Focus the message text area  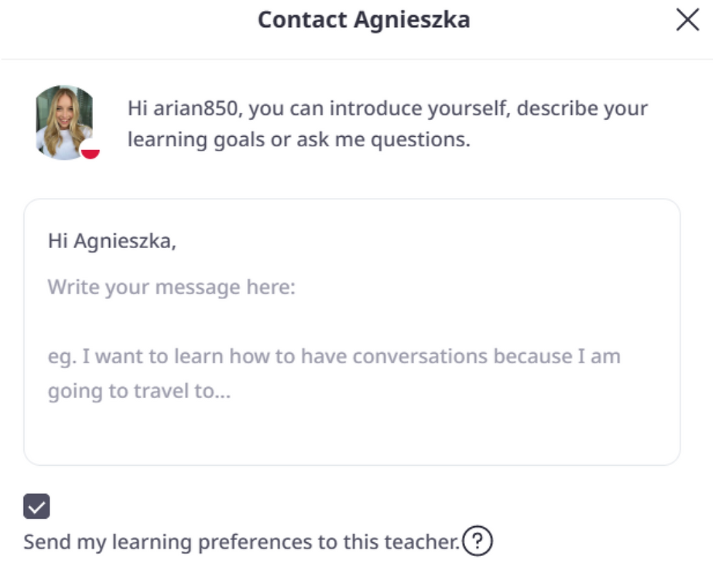(x=352, y=332)
